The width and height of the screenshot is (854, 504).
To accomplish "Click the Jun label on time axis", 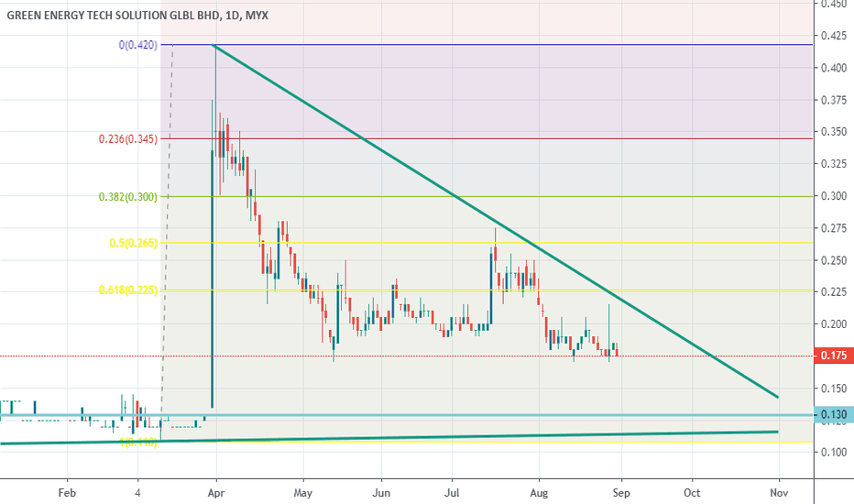I will (x=381, y=493).
